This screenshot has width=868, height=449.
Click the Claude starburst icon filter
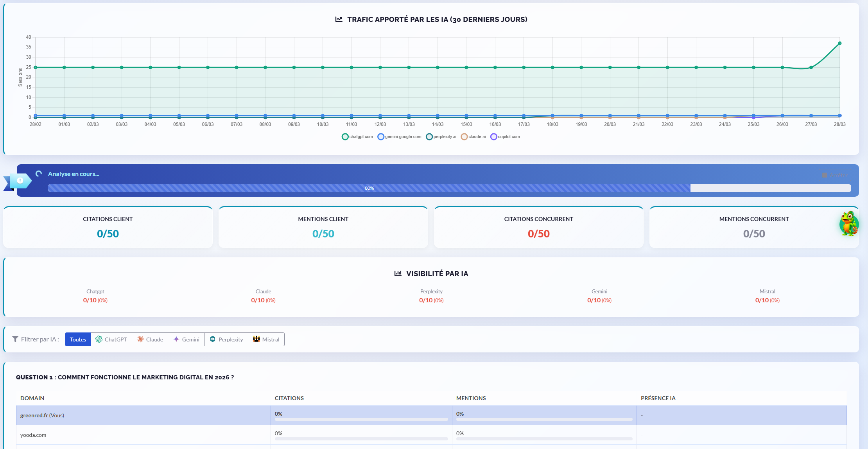140,339
